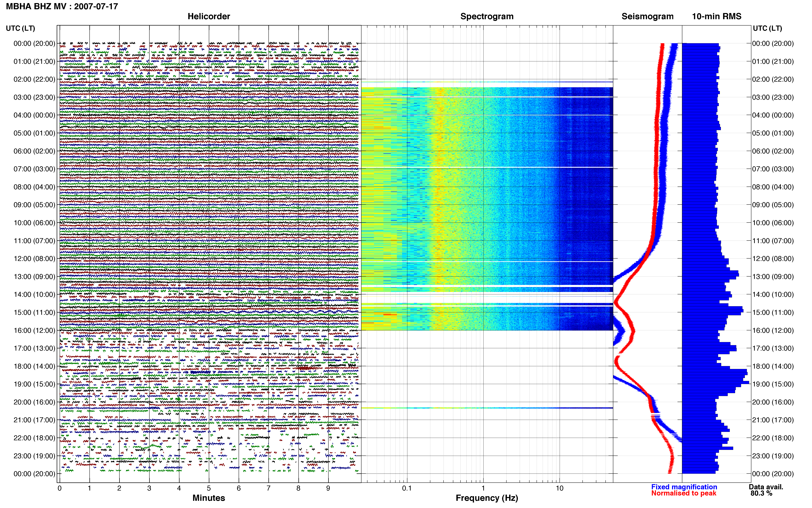Pick '22:00 (18:00)' on the left time axis

pyautogui.click(x=34, y=438)
